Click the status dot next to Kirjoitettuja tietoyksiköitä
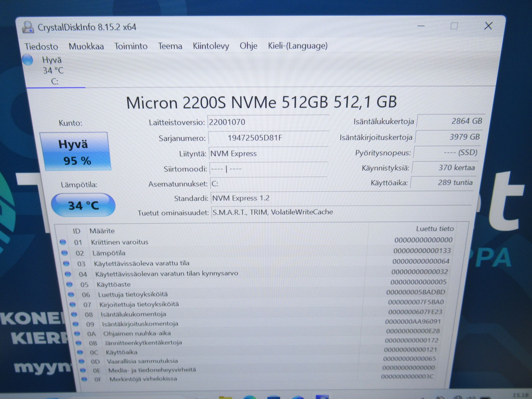The image size is (532, 399). [x=73, y=304]
